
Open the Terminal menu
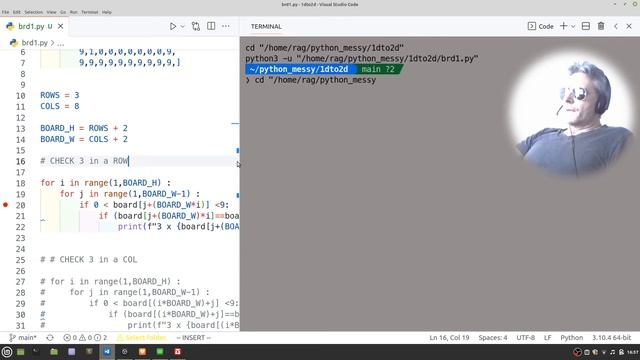pyautogui.click(x=89, y=12)
